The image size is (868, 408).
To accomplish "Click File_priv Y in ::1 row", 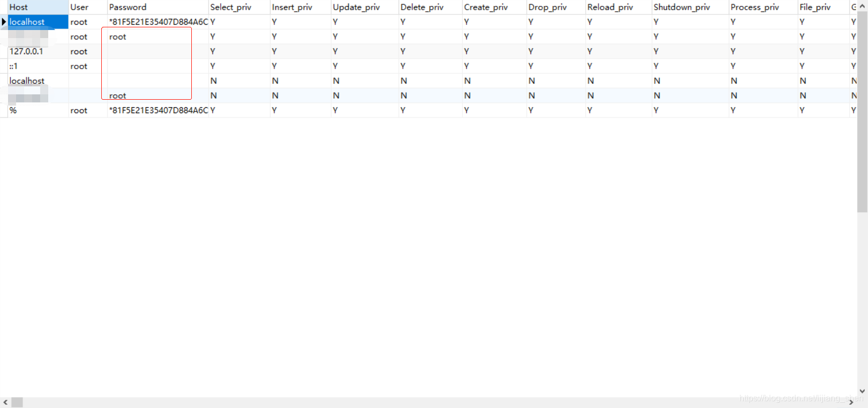I will 823,66.
